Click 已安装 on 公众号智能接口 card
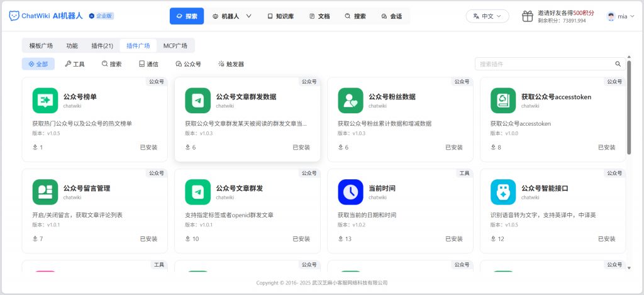 click(x=607, y=239)
